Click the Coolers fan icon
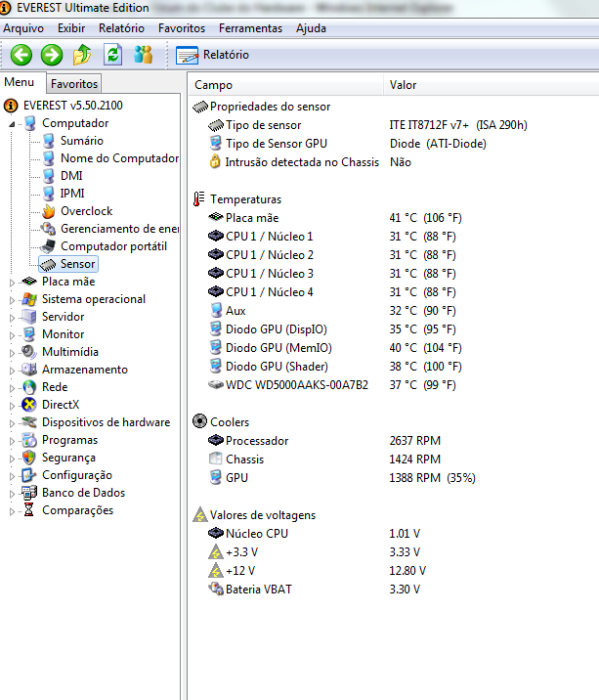Viewport: 599px width, 700px height. point(200,421)
